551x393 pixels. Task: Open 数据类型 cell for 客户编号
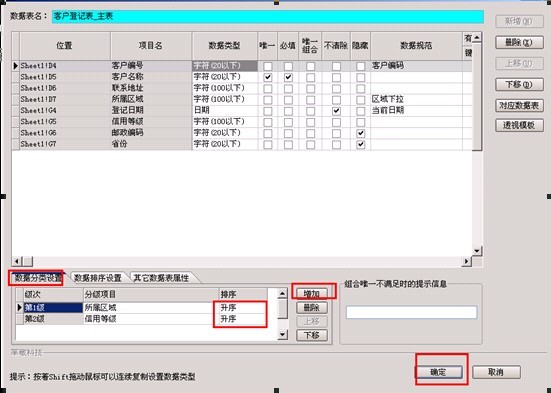[x=225, y=66]
